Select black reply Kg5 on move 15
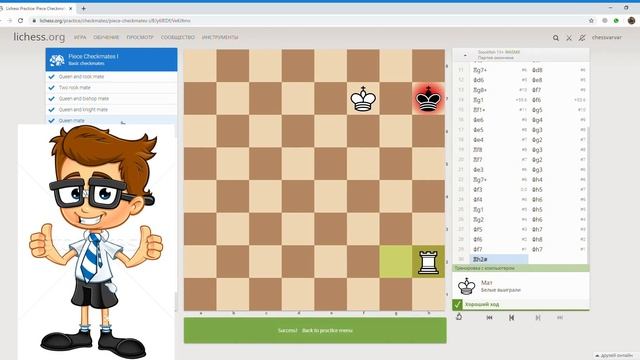640x360 pixels. tap(558, 110)
